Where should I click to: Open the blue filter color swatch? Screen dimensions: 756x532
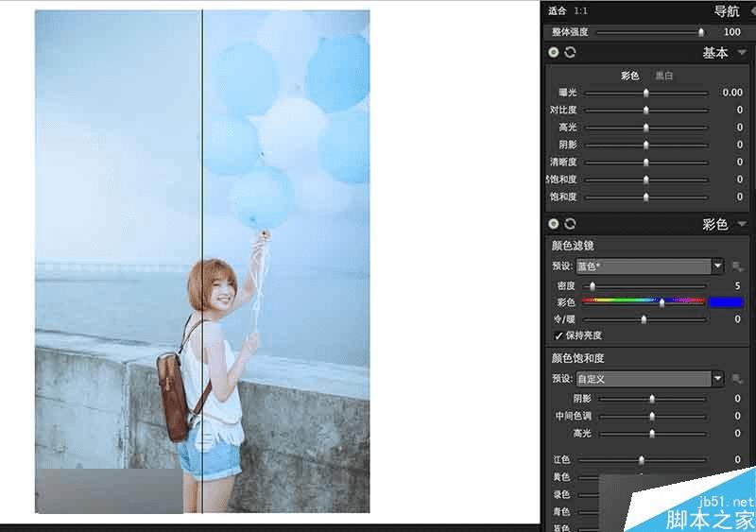726,302
